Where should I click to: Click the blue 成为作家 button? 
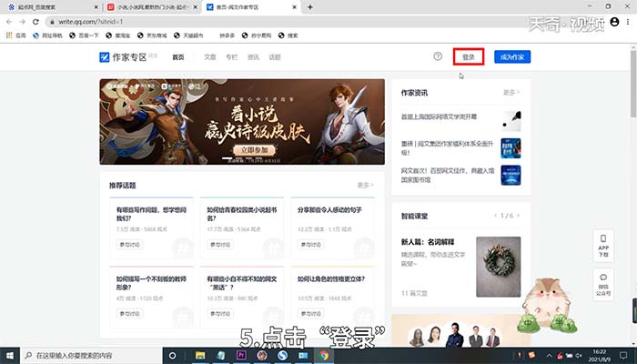512,57
